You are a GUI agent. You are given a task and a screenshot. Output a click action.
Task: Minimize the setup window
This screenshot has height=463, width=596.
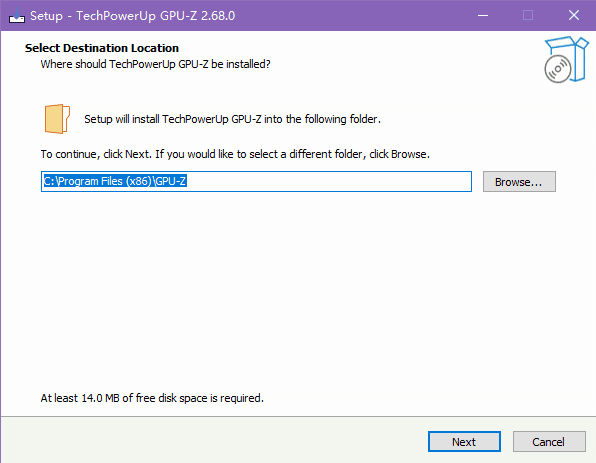tap(483, 16)
